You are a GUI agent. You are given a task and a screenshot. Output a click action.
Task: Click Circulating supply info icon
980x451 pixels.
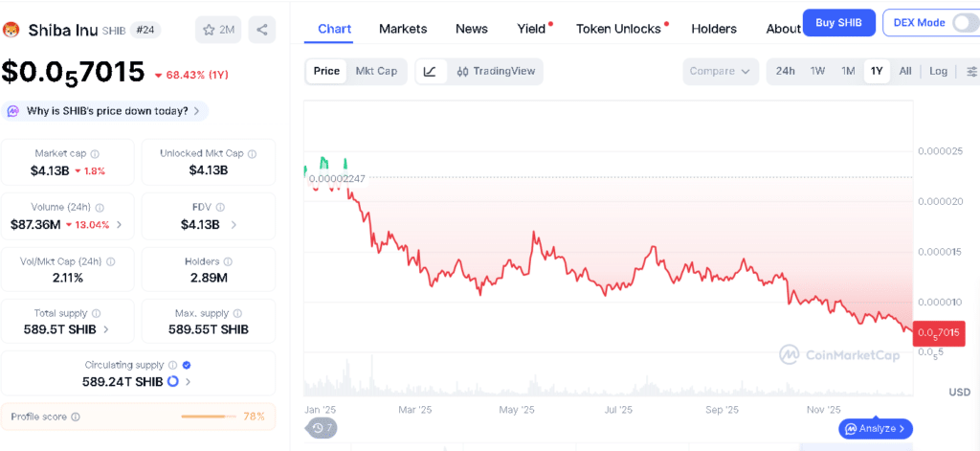click(x=172, y=365)
